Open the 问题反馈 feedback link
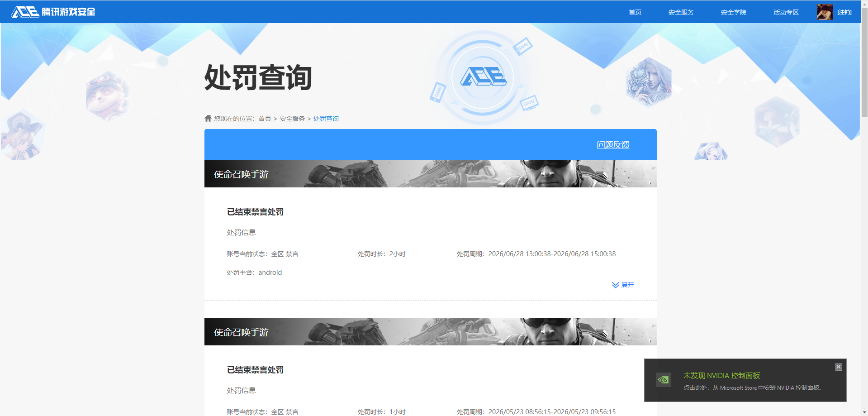Image resolution: width=868 pixels, height=416 pixels. [x=613, y=145]
